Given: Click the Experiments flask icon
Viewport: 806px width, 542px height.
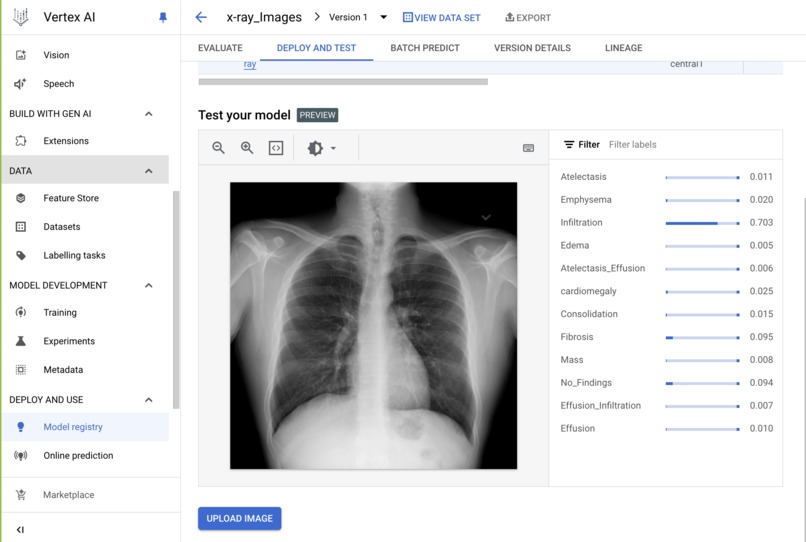Looking at the screenshot, I should 21,341.
